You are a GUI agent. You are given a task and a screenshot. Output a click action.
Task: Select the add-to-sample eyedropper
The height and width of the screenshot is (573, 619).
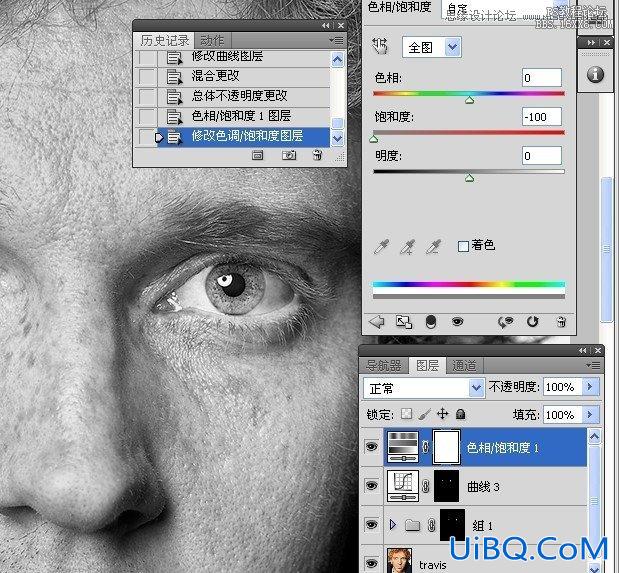coord(407,246)
